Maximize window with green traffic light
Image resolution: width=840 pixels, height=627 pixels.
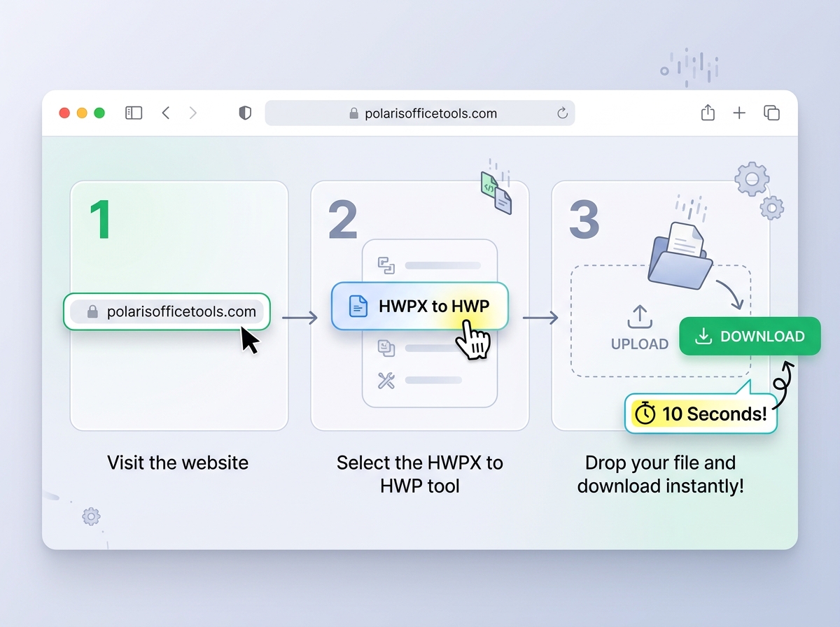tap(99, 113)
